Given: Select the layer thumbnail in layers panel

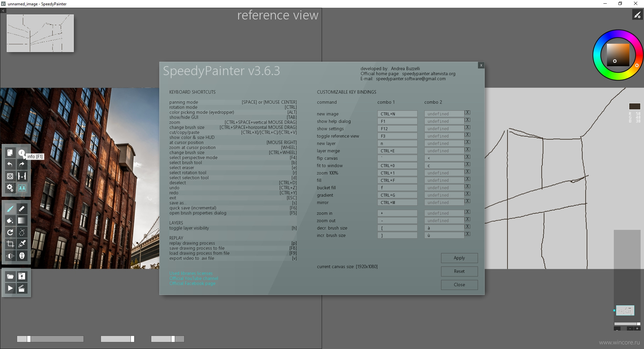Looking at the screenshot, I should pyautogui.click(x=625, y=310).
